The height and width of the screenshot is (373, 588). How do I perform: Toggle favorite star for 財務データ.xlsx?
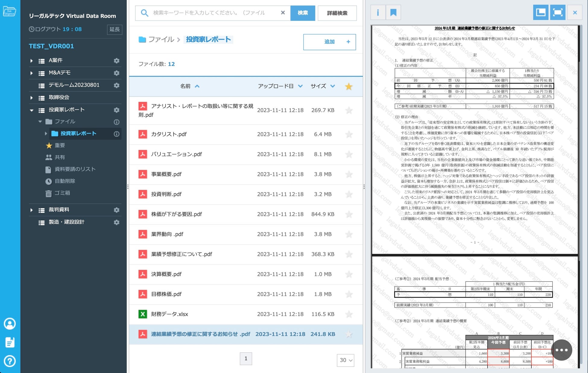click(349, 314)
